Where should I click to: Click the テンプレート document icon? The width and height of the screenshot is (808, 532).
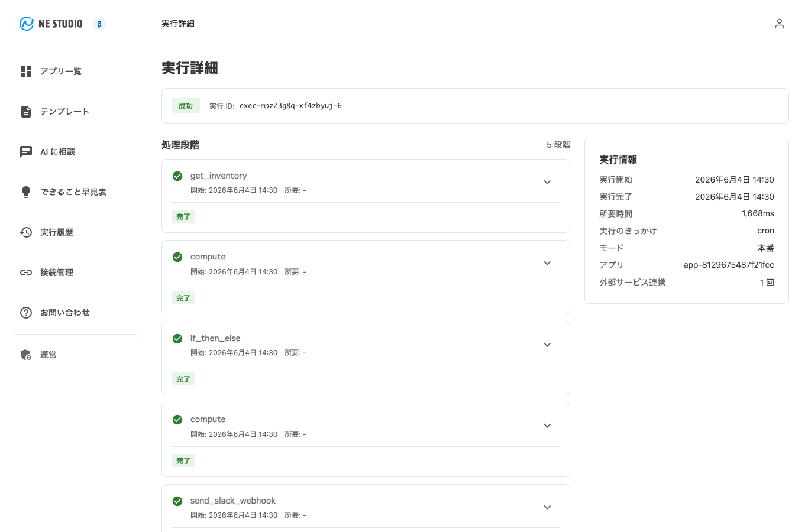pos(26,112)
